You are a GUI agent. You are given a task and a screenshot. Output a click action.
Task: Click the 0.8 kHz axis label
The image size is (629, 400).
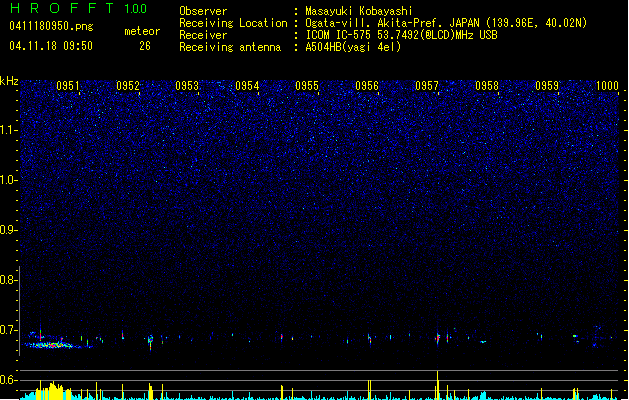9,280
